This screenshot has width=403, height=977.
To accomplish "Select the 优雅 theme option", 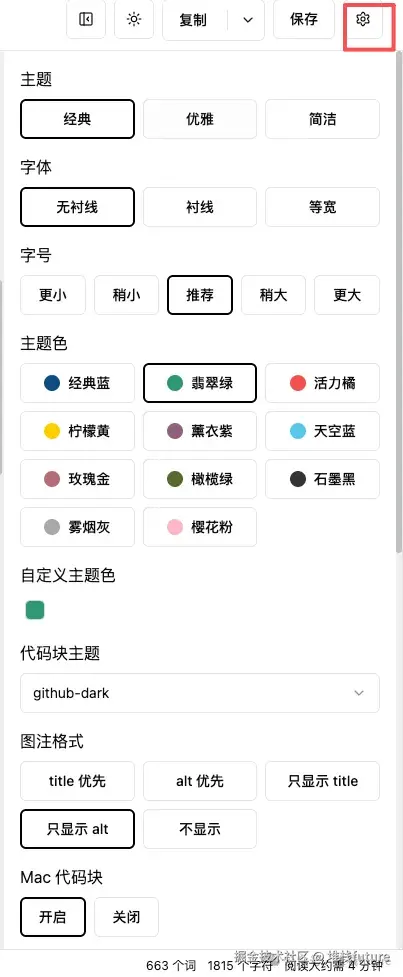I will pyautogui.click(x=200, y=119).
